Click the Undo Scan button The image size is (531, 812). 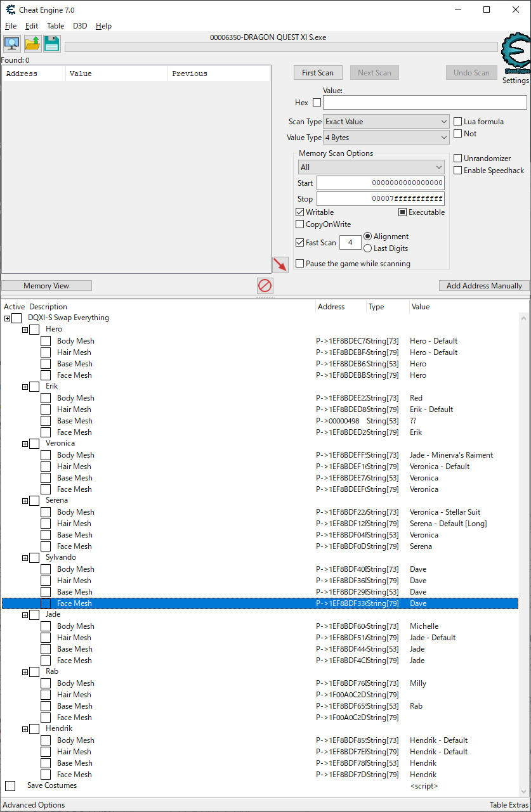pos(471,73)
